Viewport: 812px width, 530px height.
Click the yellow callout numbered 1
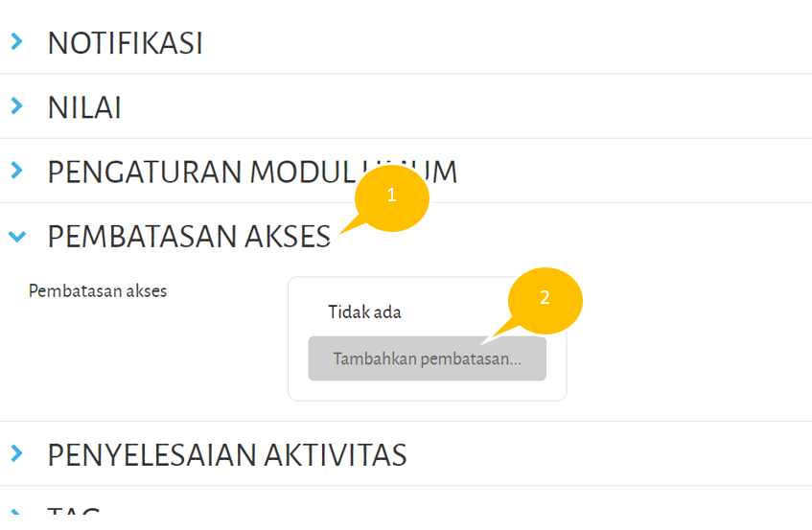point(391,195)
